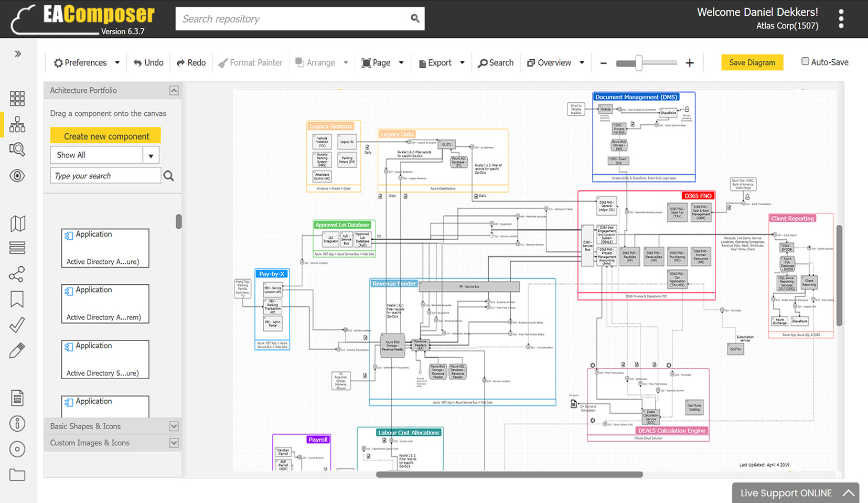
Task: Click the info circle icon in sidebar
Action: [17, 424]
